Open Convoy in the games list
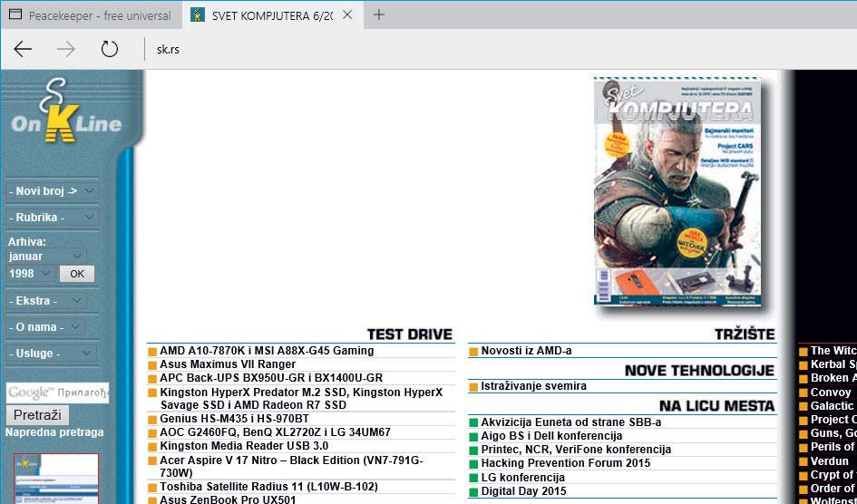 (x=831, y=393)
